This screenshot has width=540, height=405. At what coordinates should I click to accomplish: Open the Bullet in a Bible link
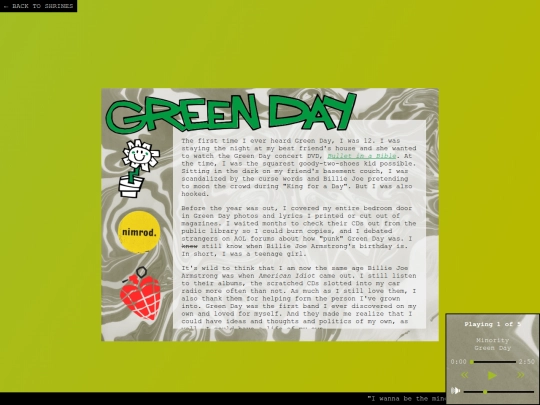[x=362, y=156]
